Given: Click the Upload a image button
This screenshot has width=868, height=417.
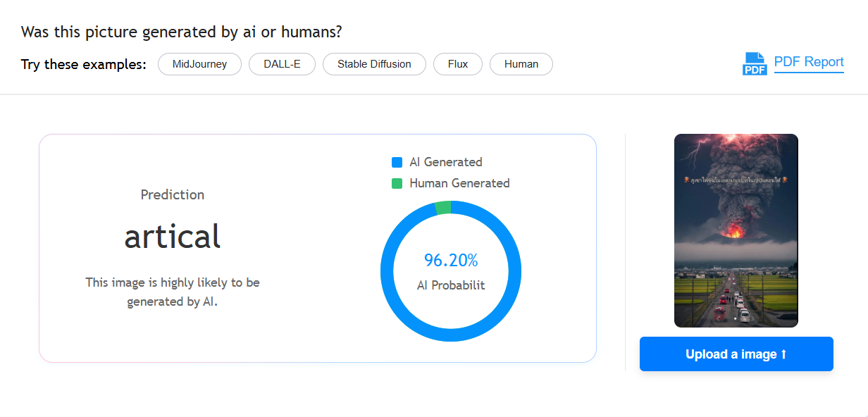Looking at the screenshot, I should click(736, 354).
